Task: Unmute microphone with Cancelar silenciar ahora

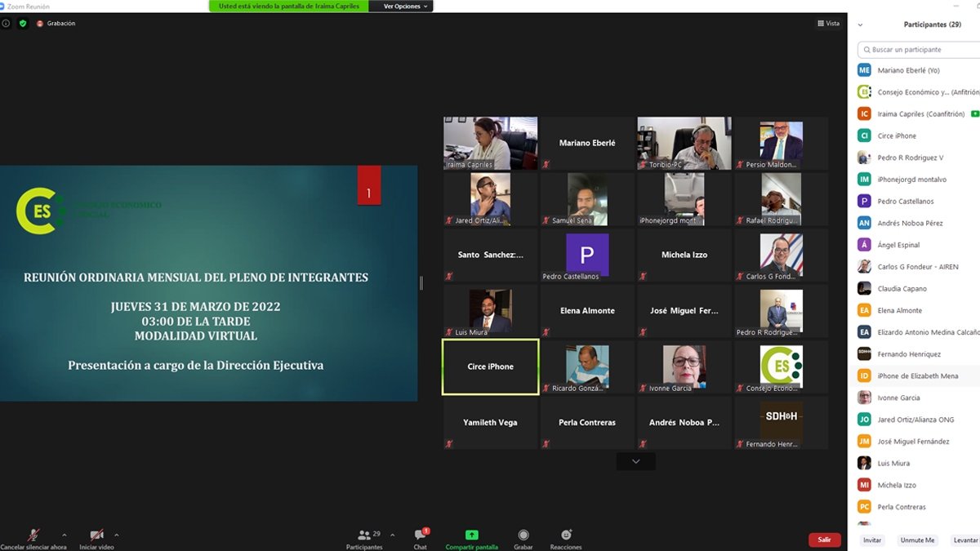Action: [x=33, y=535]
